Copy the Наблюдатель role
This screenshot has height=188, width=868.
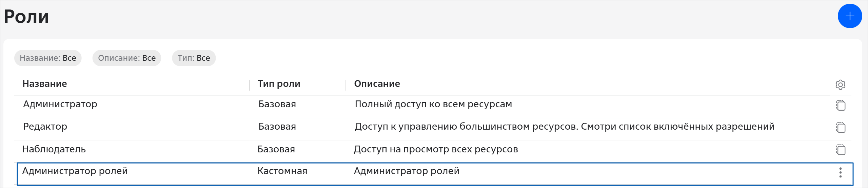841,150
